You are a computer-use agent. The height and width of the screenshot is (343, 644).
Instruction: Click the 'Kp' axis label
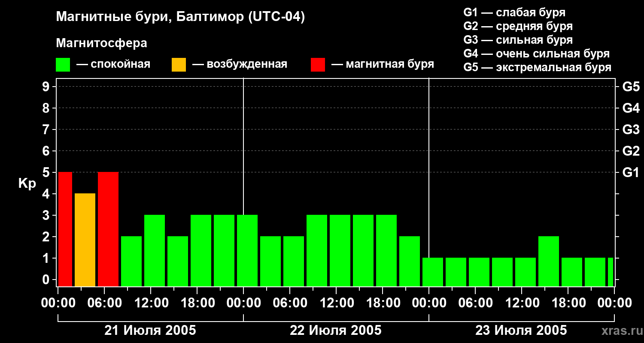click(27, 184)
